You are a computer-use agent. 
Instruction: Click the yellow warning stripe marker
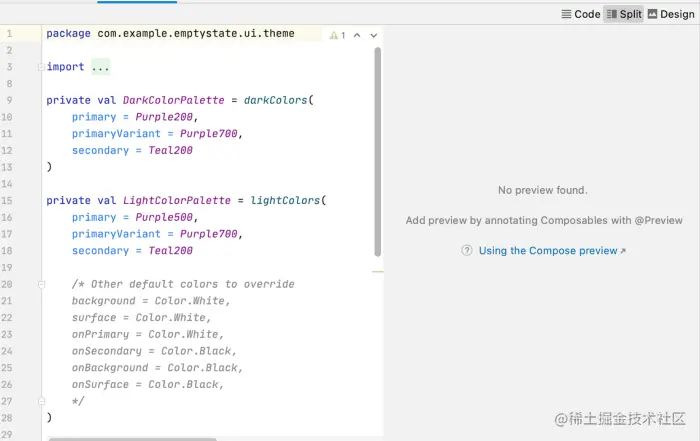tap(378, 271)
